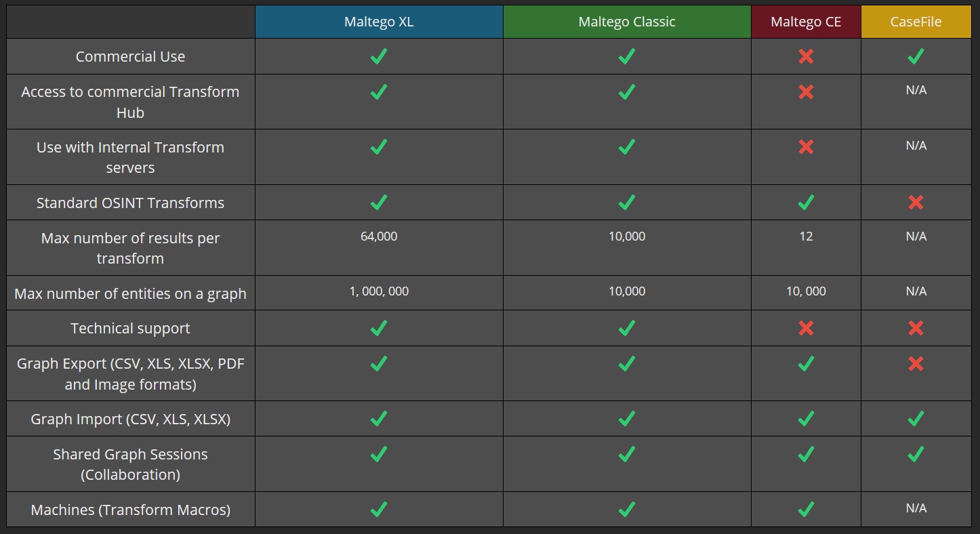Click the 'Standard OSINT Transforms' row label

click(x=130, y=203)
